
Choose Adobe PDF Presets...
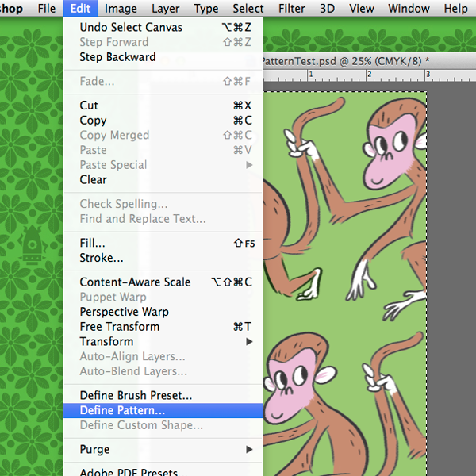pos(163,471)
